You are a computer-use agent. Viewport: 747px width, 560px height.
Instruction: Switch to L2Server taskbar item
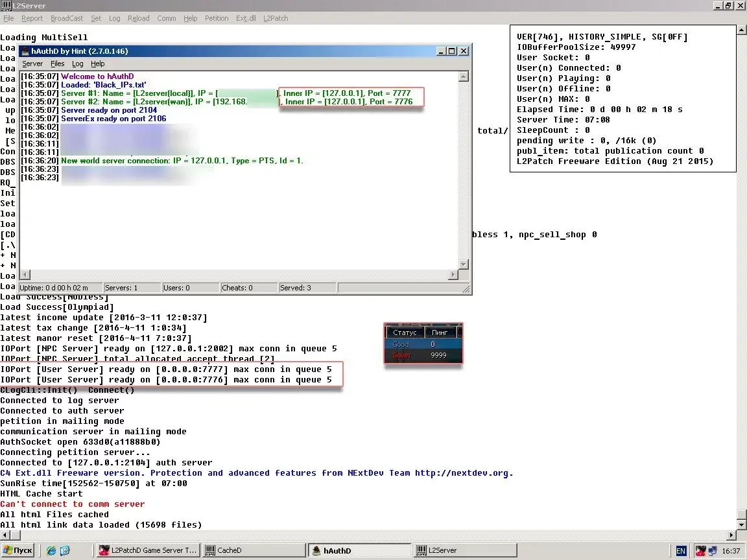[466, 550]
